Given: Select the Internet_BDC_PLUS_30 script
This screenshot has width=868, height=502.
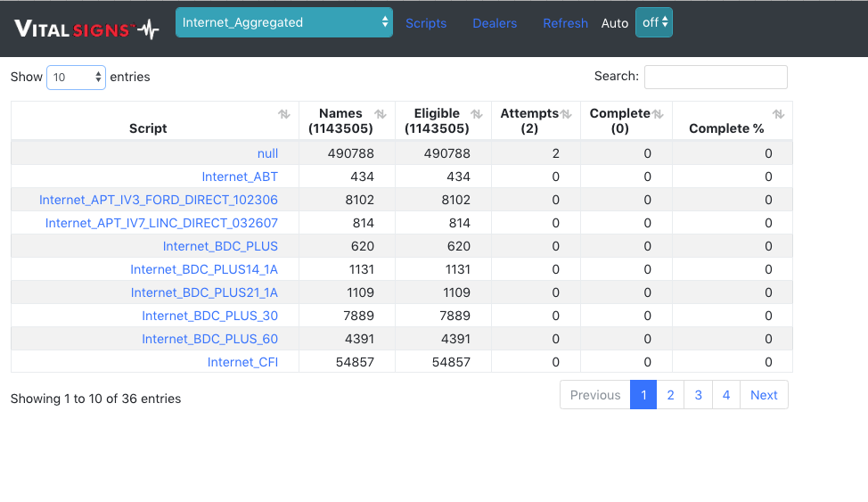Looking at the screenshot, I should (209, 316).
